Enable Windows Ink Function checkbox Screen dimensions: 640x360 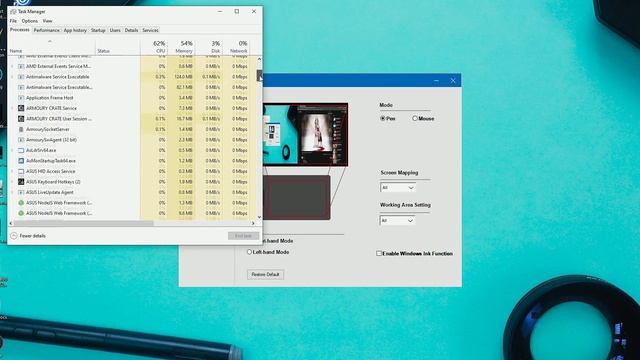(379, 253)
